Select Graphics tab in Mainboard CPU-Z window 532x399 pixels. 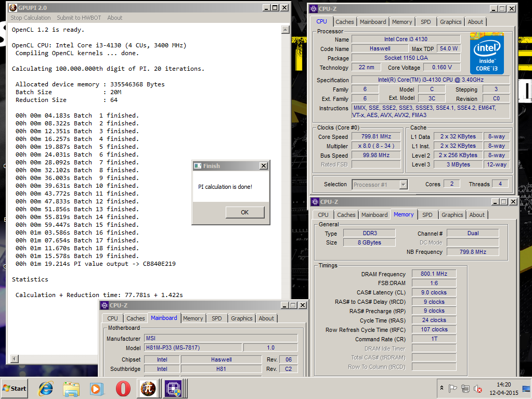click(x=242, y=318)
